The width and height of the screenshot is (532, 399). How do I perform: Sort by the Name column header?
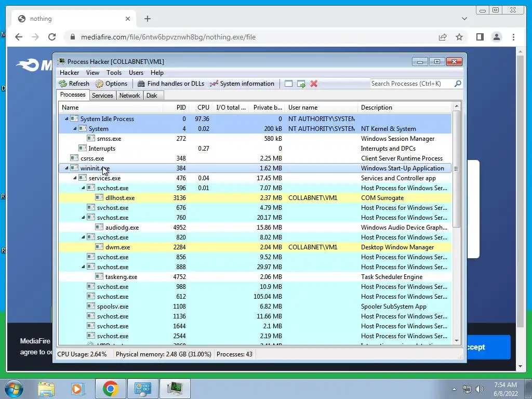click(x=111, y=108)
